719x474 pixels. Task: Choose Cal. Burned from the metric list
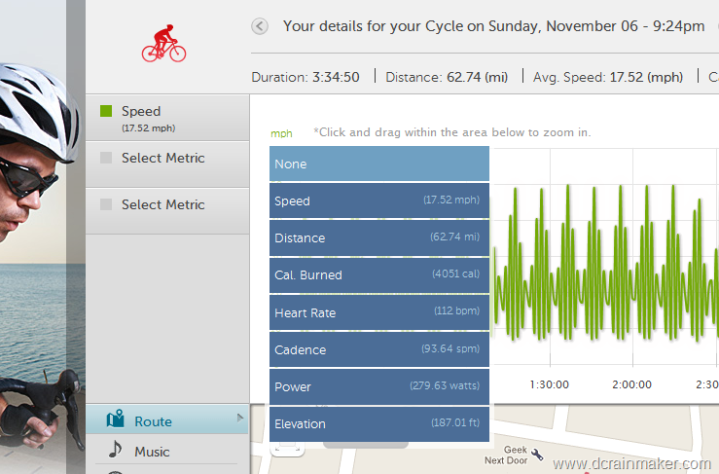click(x=379, y=275)
